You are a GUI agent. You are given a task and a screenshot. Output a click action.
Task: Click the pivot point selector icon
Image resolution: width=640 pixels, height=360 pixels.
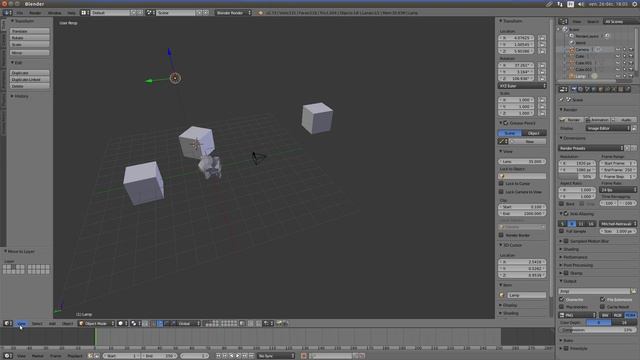(136, 323)
